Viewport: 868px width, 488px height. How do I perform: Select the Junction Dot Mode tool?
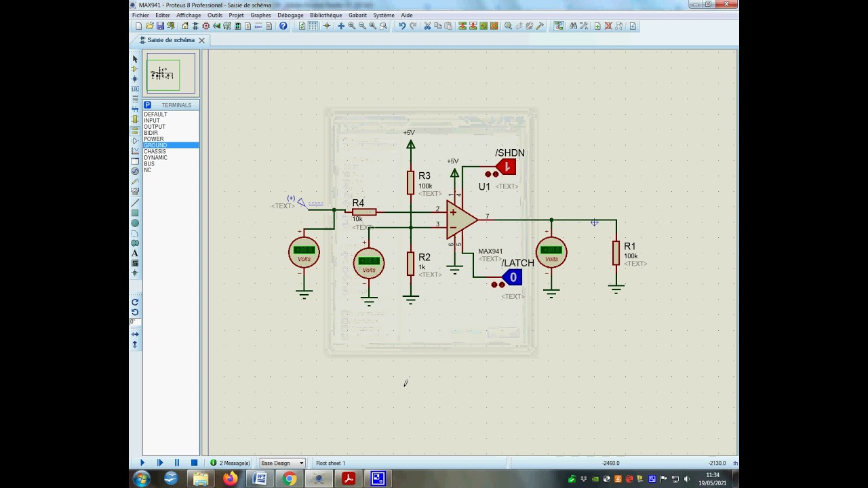pos(135,79)
